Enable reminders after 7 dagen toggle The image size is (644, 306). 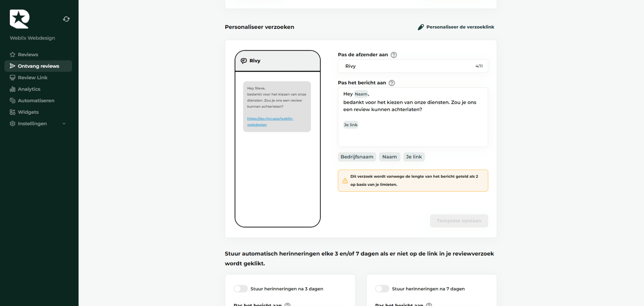coord(382,289)
